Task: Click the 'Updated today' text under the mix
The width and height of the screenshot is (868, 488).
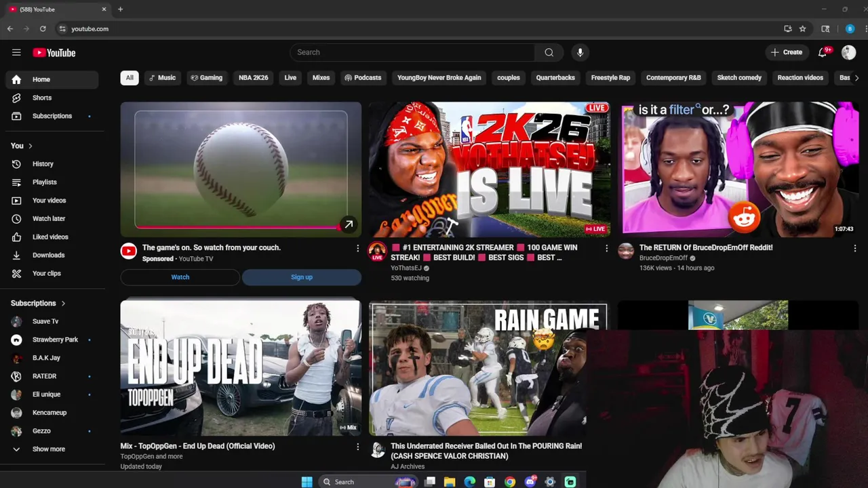Action: click(141, 467)
